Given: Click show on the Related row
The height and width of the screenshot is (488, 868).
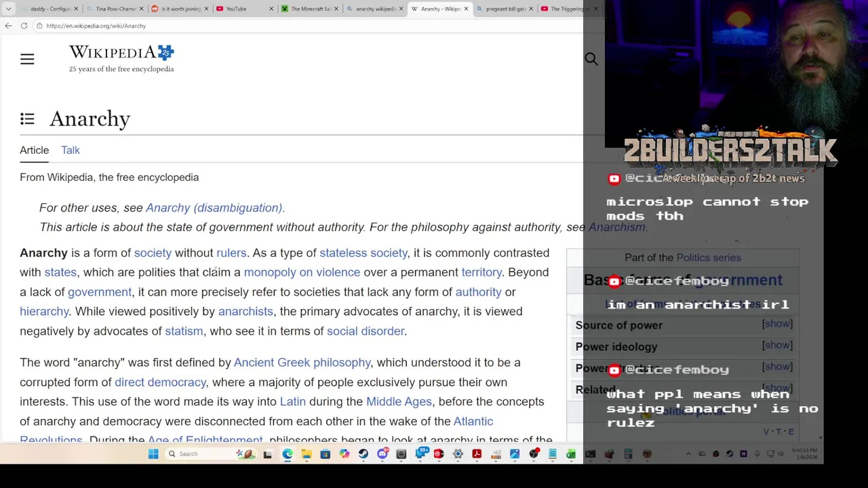Looking at the screenshot, I should tap(777, 388).
